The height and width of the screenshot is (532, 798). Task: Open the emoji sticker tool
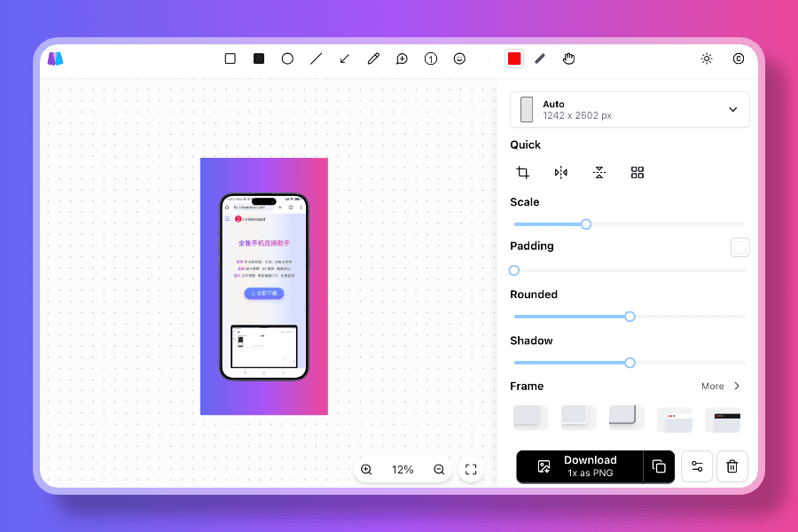459,59
